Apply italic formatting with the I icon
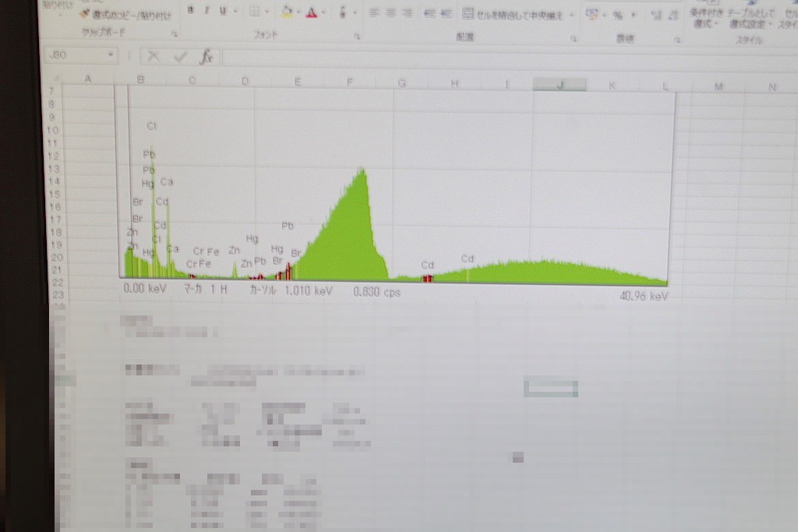Viewport: 798px width, 532px height. pyautogui.click(x=207, y=10)
